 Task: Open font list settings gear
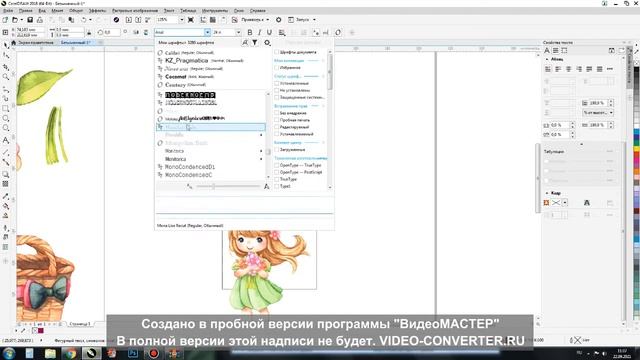coord(267,42)
